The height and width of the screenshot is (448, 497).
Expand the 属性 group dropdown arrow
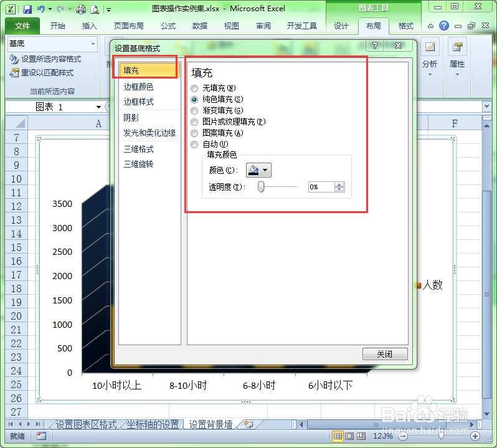point(457,75)
